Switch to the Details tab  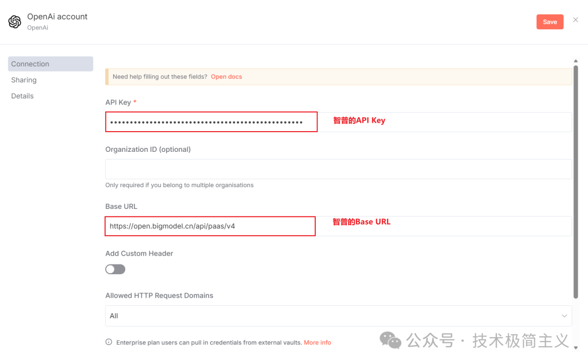tap(22, 96)
